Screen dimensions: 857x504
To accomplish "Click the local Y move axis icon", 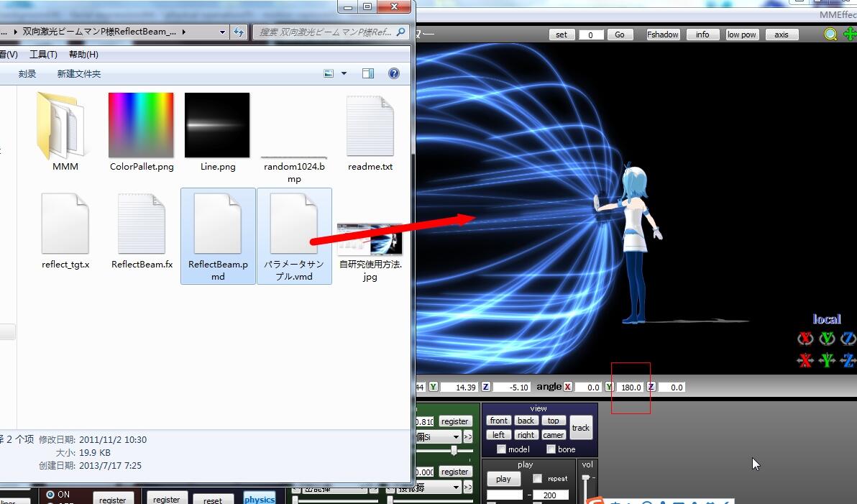I will point(827,360).
